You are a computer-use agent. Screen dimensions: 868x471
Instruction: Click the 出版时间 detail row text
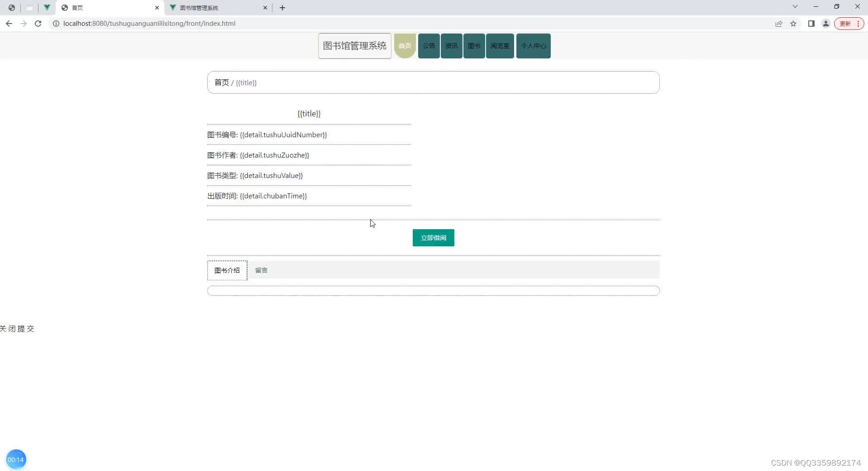[x=257, y=196]
